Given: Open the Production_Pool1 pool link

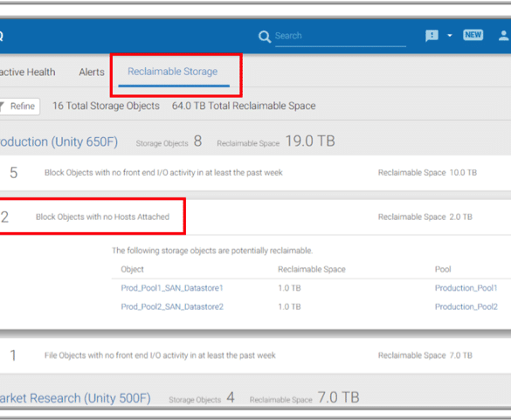Looking at the screenshot, I should tap(466, 288).
